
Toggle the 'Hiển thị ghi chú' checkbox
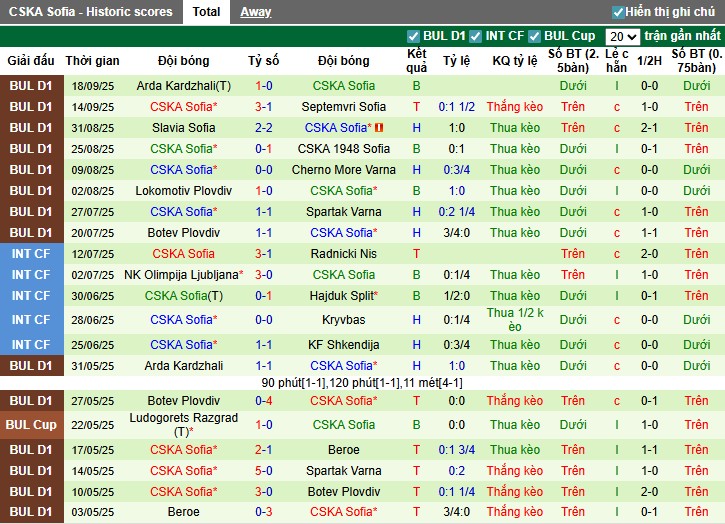pyautogui.click(x=619, y=12)
